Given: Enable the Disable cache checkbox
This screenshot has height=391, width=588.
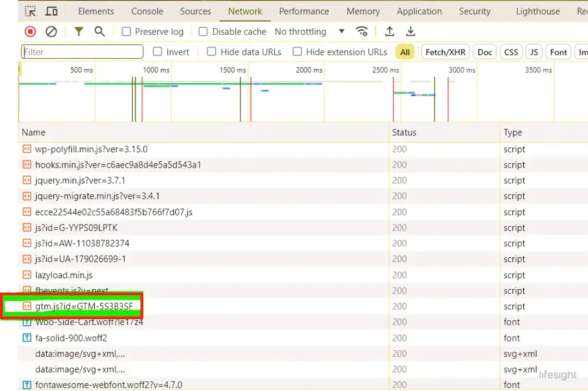Looking at the screenshot, I should tap(203, 32).
